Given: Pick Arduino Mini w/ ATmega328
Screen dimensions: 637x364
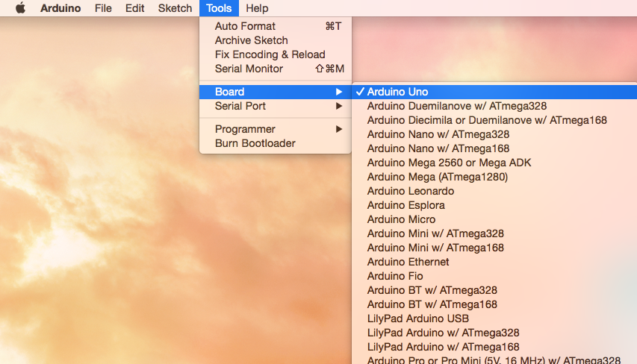Looking at the screenshot, I should [x=494, y=233].
